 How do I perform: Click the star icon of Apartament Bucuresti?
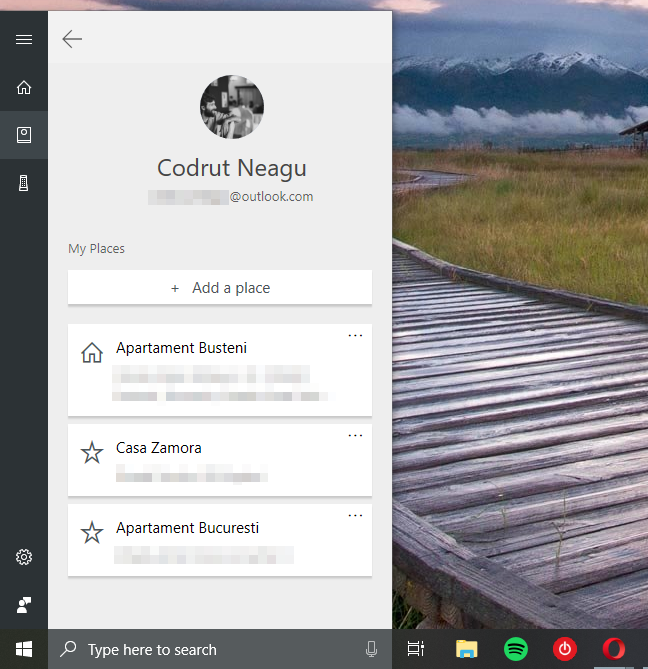[x=92, y=532]
